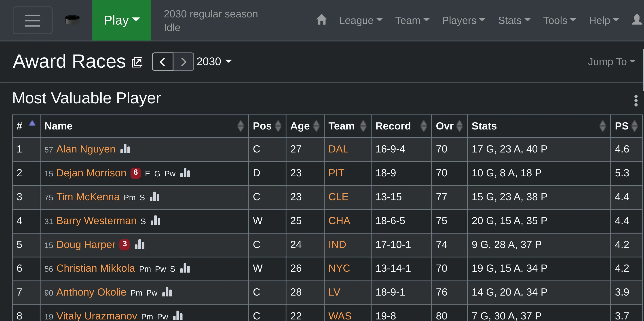Show stats chart for Alan Nguyen
This screenshot has height=321, width=644.
pyautogui.click(x=125, y=149)
